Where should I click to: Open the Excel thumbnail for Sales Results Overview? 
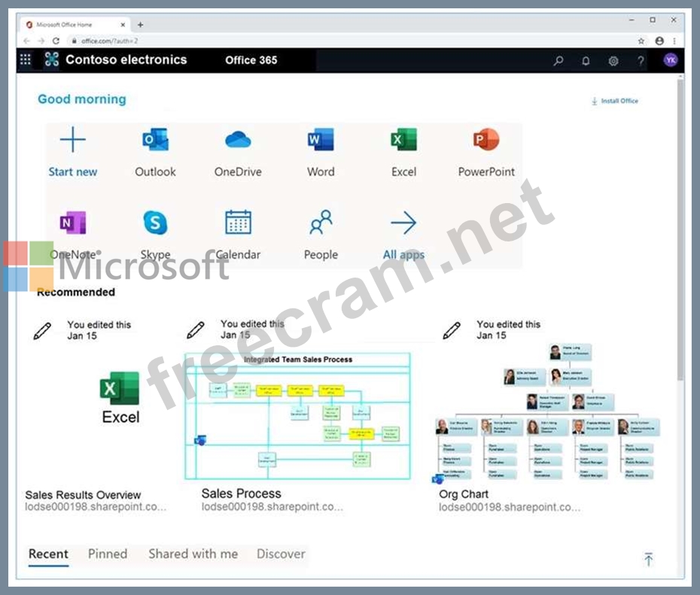pos(120,397)
